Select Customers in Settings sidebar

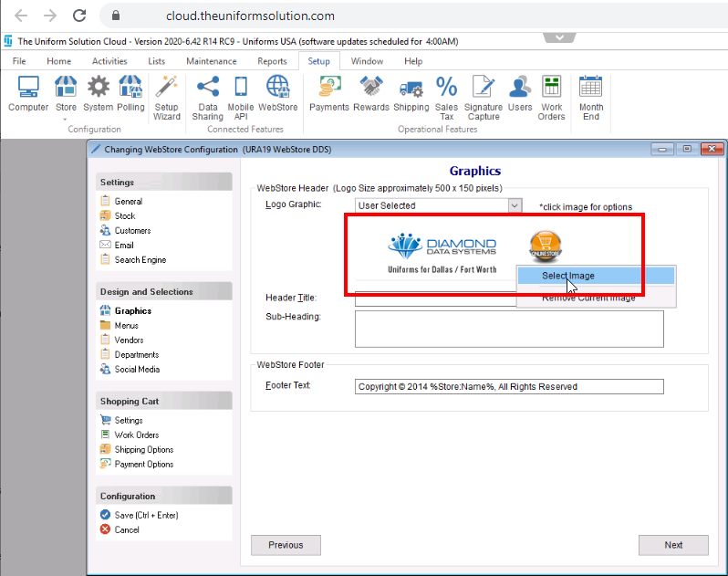[125, 230]
